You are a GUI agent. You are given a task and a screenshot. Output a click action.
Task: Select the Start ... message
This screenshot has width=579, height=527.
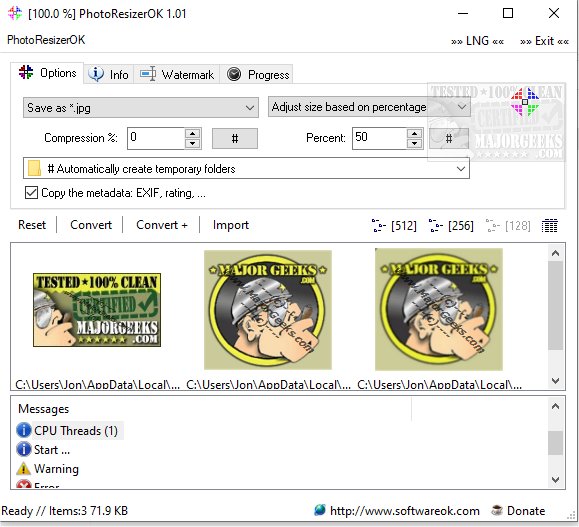[52, 450]
